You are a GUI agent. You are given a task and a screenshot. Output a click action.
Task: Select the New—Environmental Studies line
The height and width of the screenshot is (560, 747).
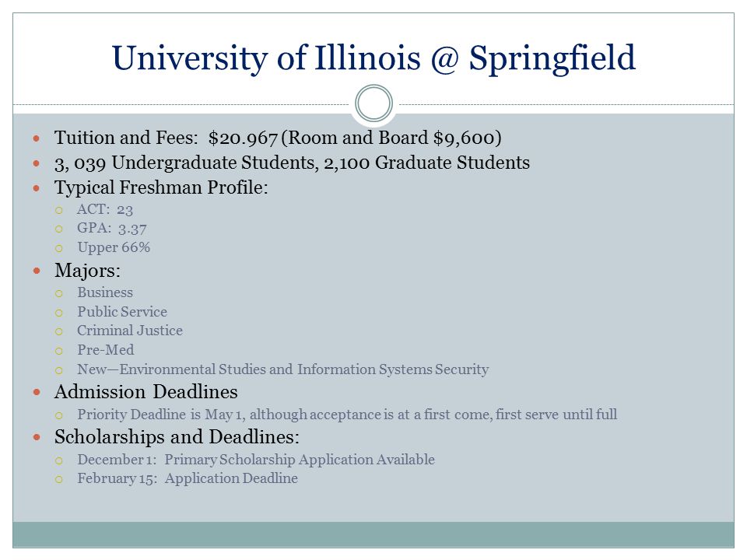point(283,369)
